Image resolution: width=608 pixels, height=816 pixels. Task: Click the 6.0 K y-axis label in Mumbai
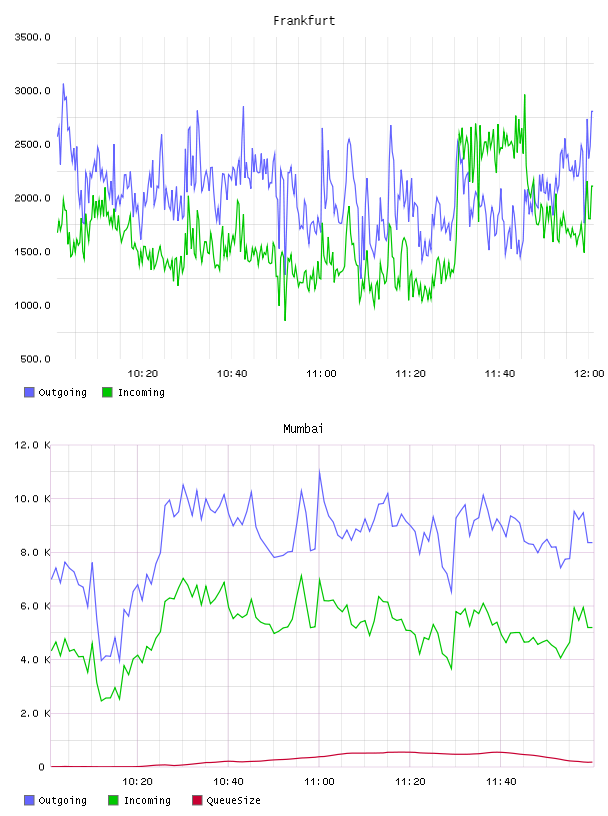pos(35,606)
